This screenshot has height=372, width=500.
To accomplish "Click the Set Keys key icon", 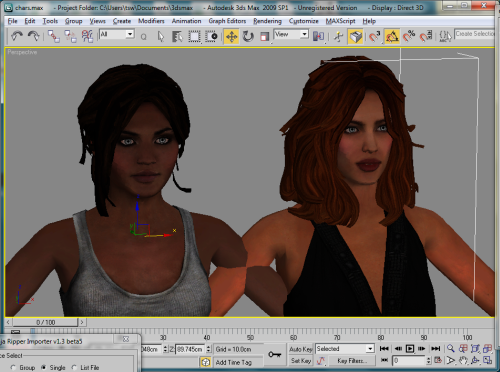I will pos(274,354).
